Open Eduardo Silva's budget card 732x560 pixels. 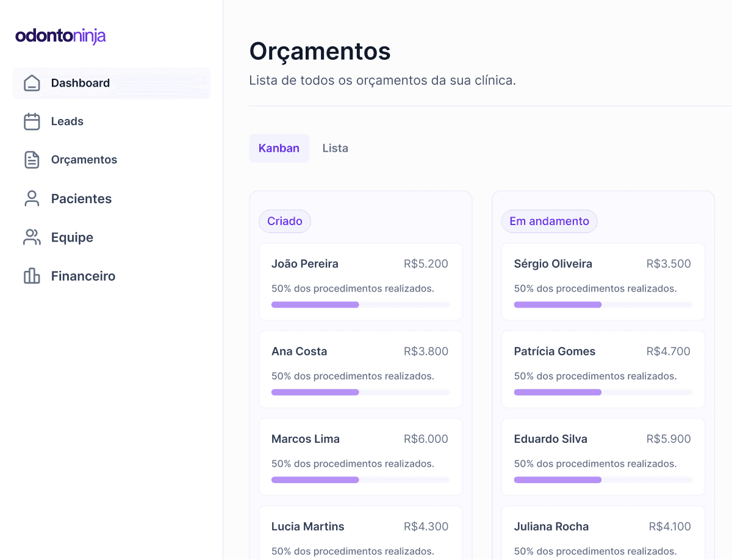point(603,457)
